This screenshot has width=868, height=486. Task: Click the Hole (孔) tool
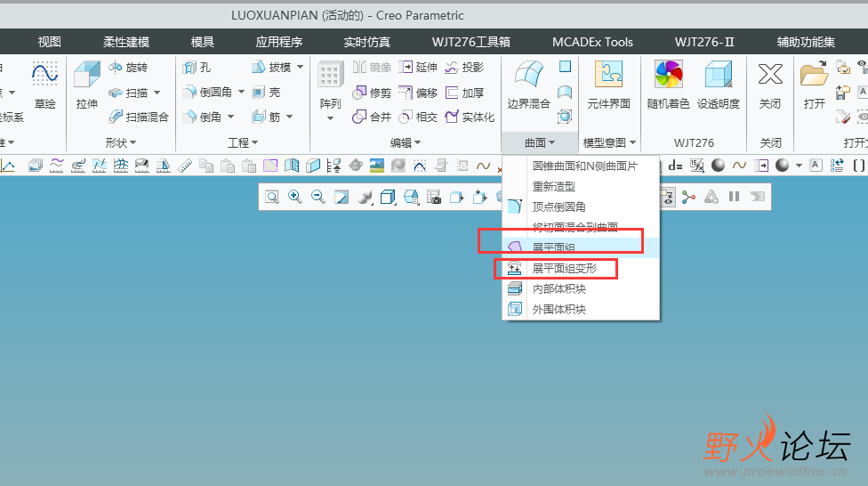(197, 68)
